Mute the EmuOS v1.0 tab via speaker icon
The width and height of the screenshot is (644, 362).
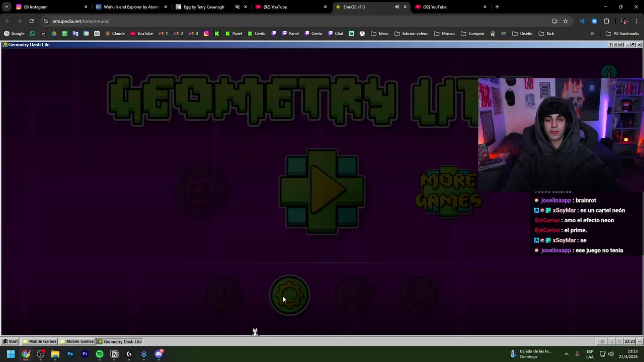pos(397,7)
